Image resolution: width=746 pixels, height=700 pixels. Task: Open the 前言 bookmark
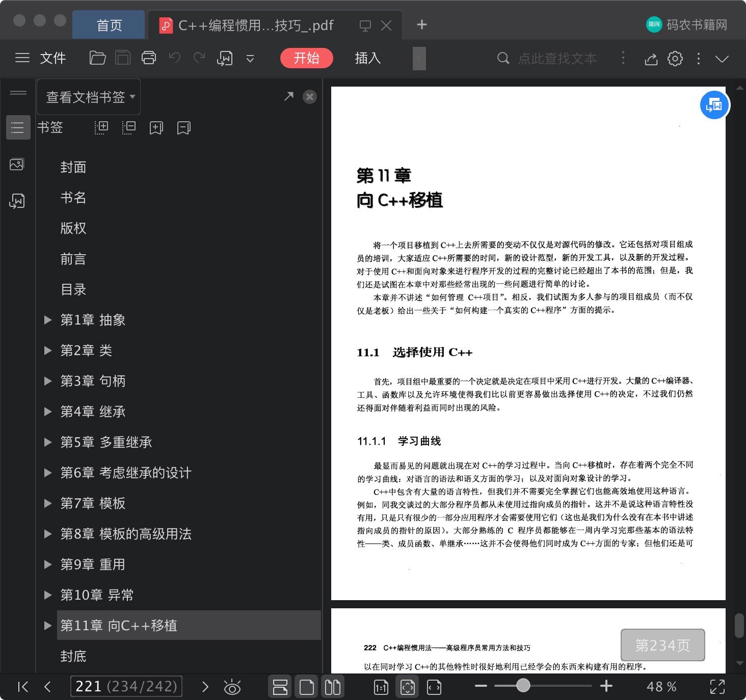pyautogui.click(x=73, y=259)
